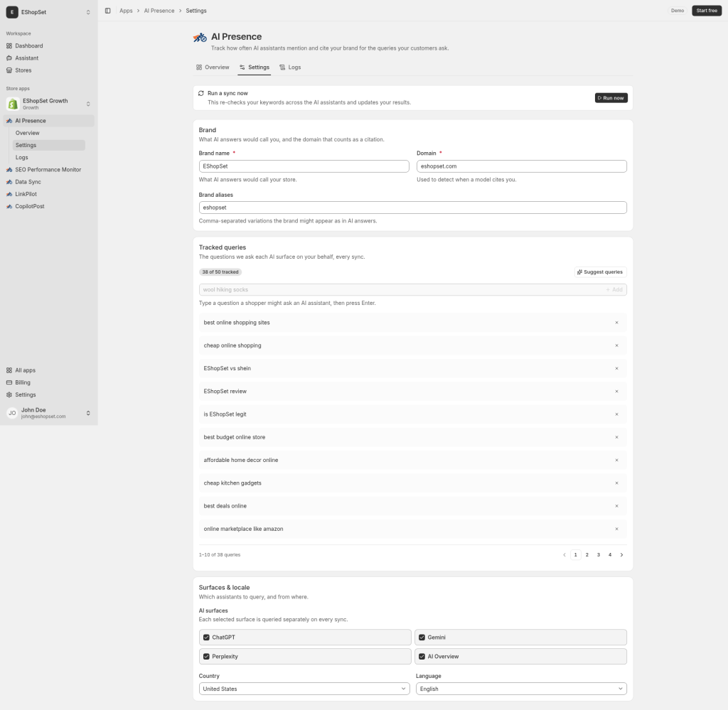Open the Language dropdown
This screenshot has width=728, height=710.
[521, 689]
